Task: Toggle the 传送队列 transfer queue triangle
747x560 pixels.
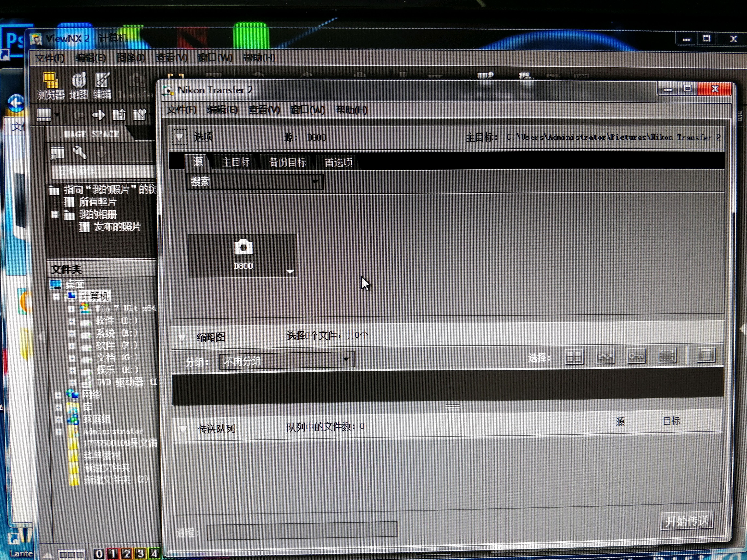Action: pyautogui.click(x=183, y=429)
